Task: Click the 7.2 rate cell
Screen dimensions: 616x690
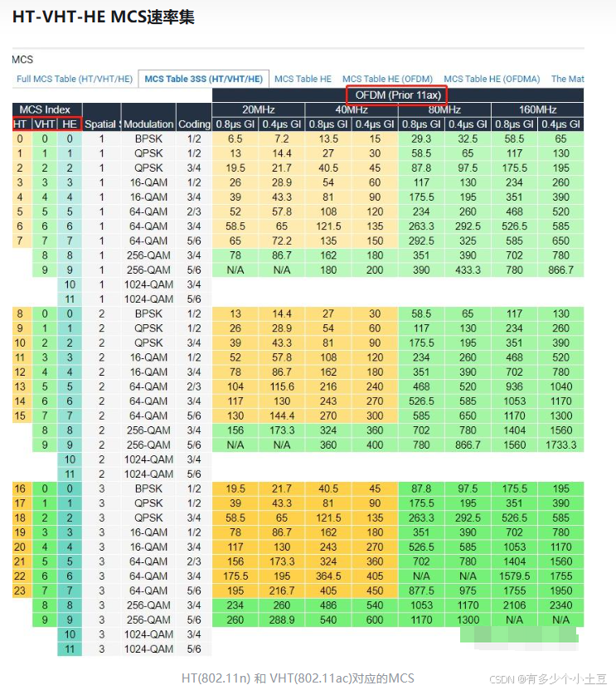Action: point(282,138)
